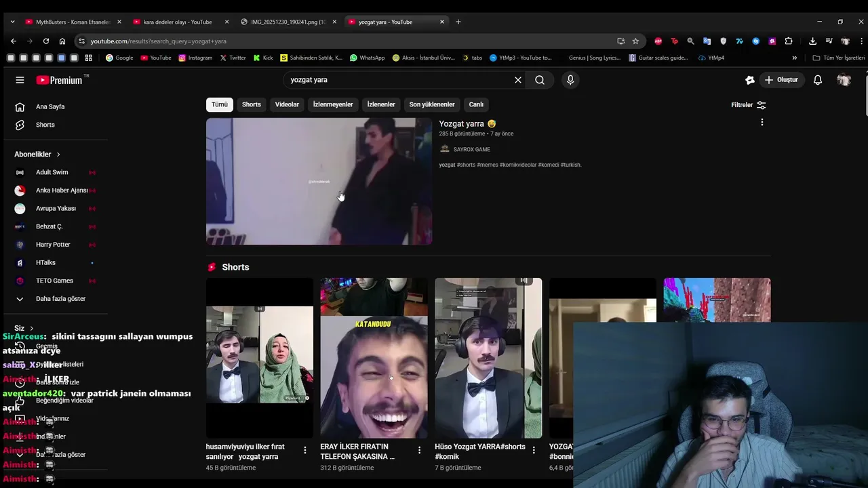The width and height of the screenshot is (868, 488).
Task: Click the browser home icon
Action: tap(62, 41)
